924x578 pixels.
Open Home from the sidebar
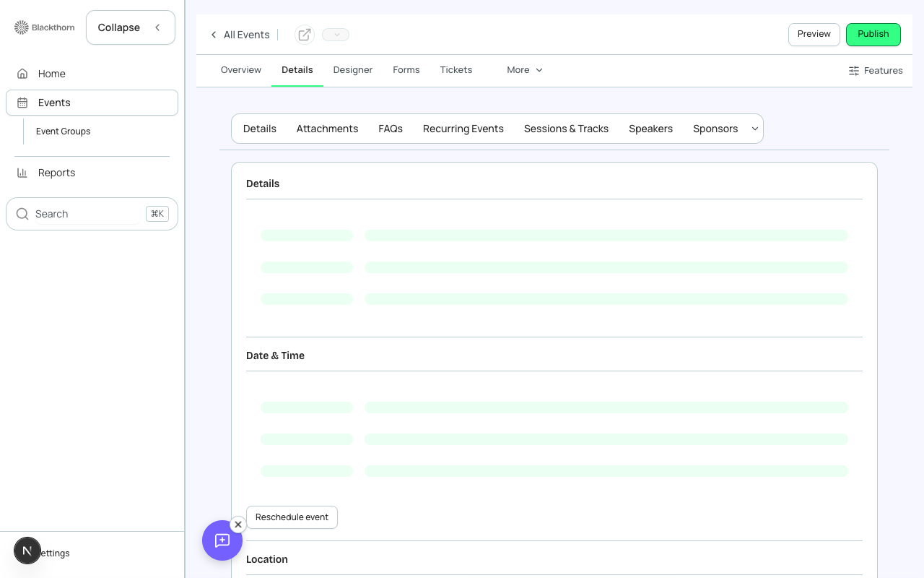coord(92,74)
